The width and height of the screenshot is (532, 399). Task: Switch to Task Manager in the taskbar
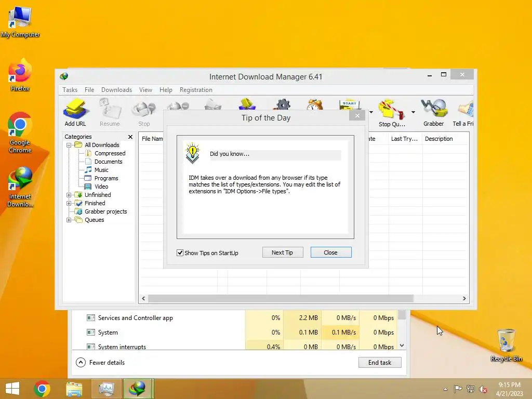point(107,389)
